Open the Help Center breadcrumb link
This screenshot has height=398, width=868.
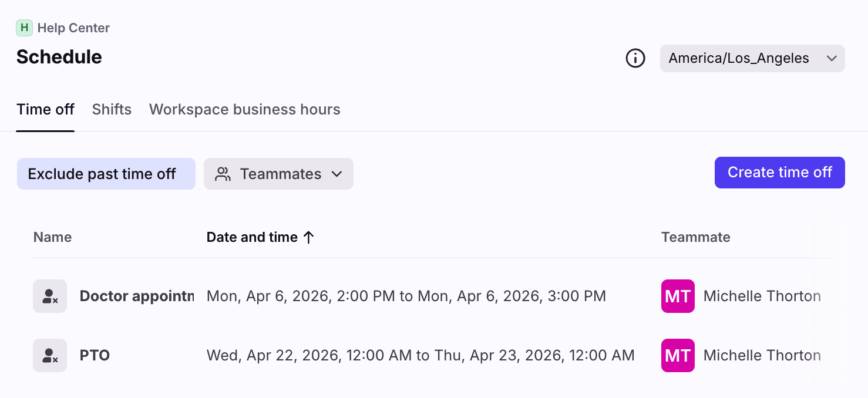pyautogui.click(x=73, y=28)
